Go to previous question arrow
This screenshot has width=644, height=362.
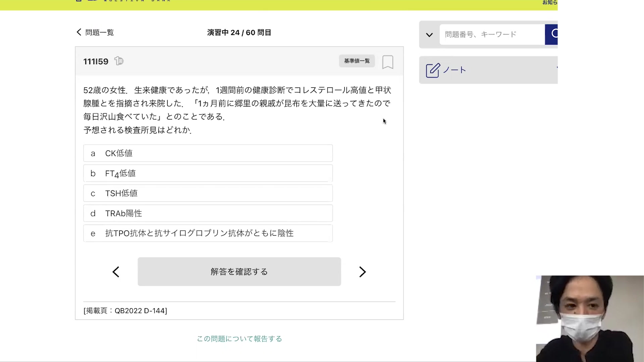coord(116,272)
